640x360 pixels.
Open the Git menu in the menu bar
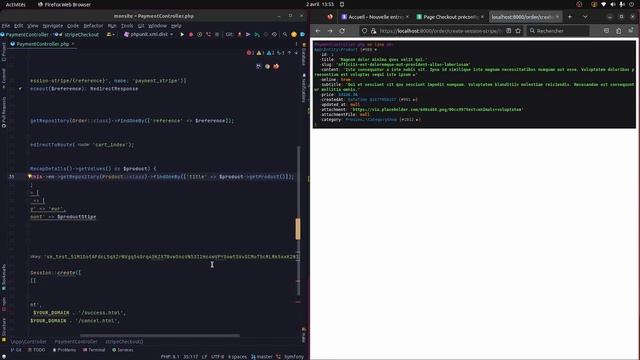pyautogui.click(x=141, y=26)
